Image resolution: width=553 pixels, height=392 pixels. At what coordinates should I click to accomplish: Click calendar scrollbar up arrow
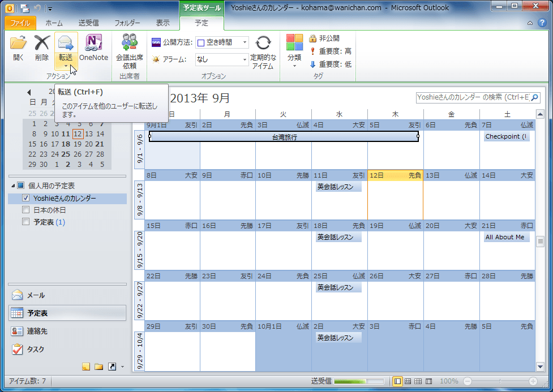[540, 114]
